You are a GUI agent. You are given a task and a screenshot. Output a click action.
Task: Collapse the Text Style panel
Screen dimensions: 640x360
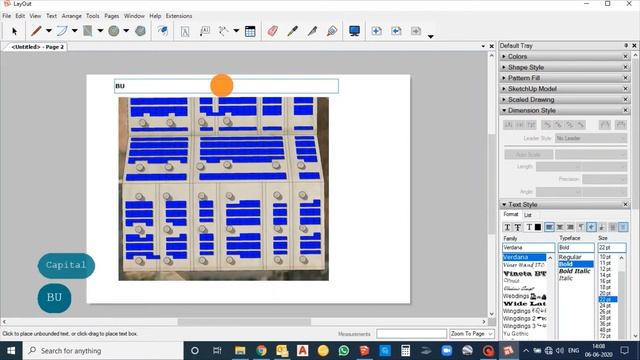(563, 204)
